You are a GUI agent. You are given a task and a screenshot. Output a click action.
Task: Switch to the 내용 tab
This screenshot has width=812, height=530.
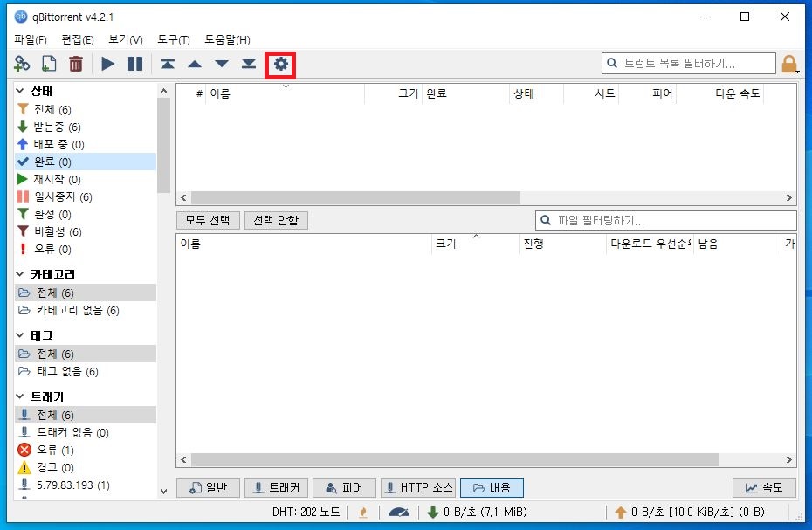[492, 487]
